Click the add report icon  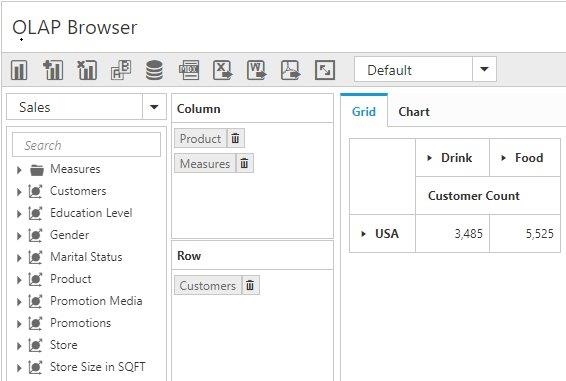coord(53,70)
